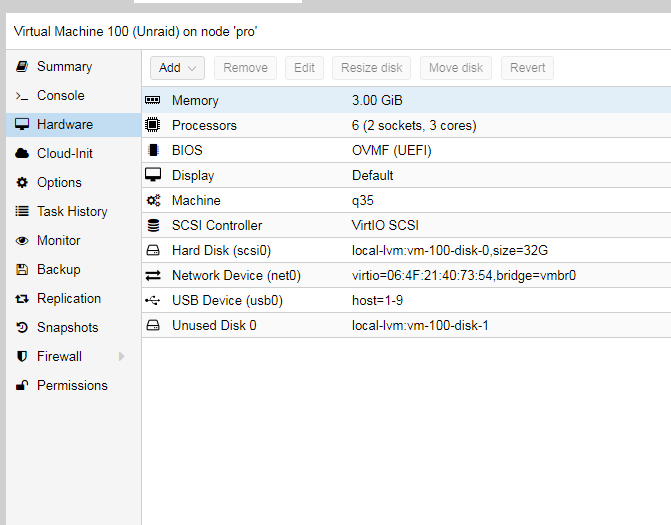
Task: Select the Machine 'q35' value
Action: click(362, 201)
